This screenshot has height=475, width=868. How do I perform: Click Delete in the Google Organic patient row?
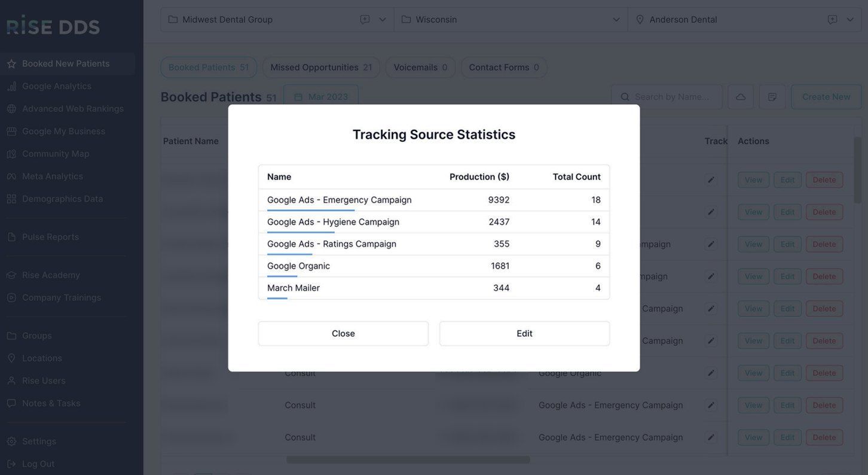tap(824, 373)
